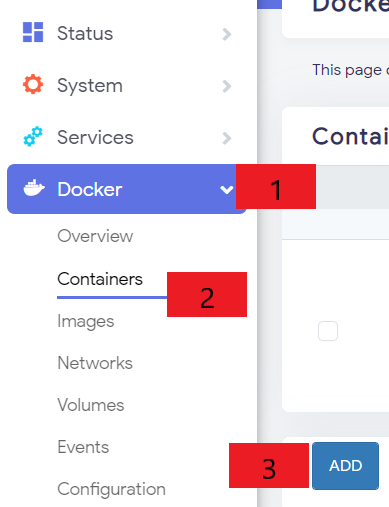Open the Docker Overview page
The height and width of the screenshot is (507, 389).
[x=95, y=236]
